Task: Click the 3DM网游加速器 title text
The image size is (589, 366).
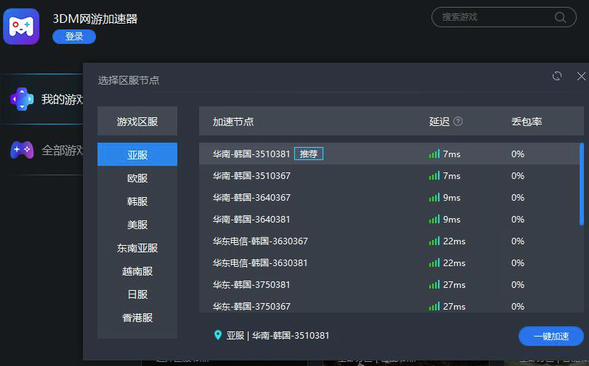Action: 95,18
